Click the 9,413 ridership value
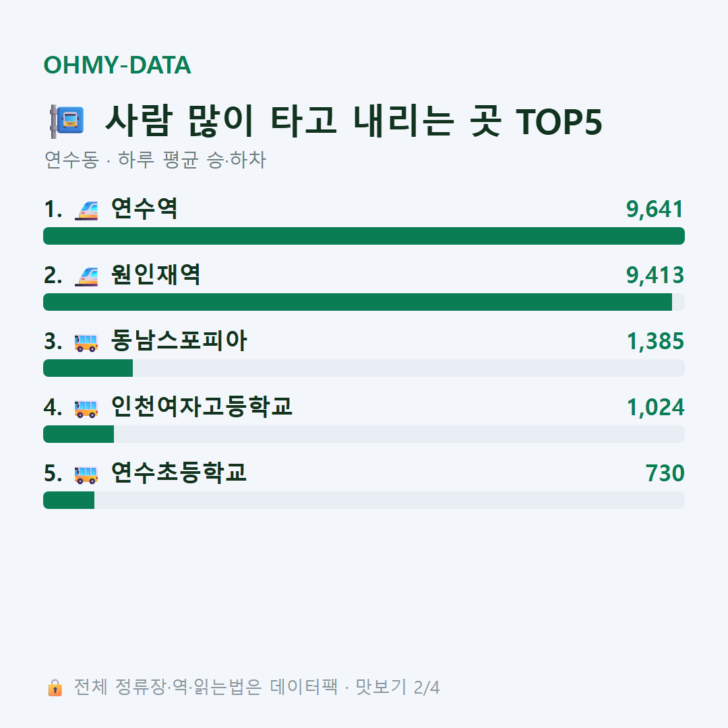 click(x=655, y=275)
